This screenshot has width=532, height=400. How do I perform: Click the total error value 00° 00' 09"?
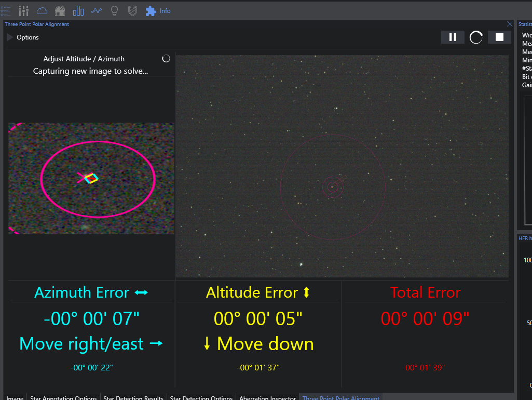pos(425,318)
